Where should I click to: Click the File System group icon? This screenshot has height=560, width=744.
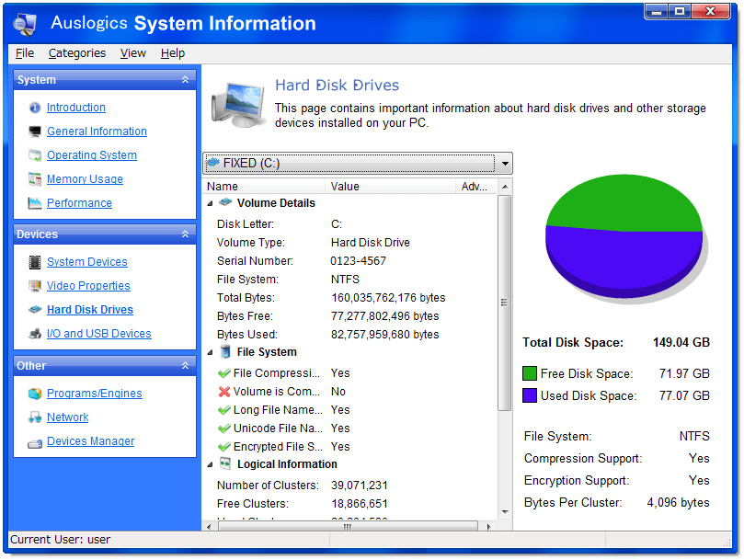tap(226, 351)
